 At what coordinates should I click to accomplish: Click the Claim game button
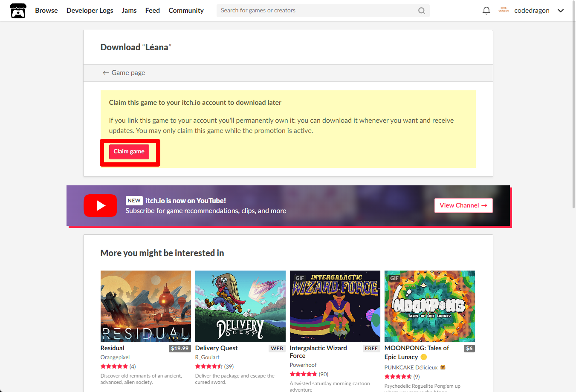(129, 152)
